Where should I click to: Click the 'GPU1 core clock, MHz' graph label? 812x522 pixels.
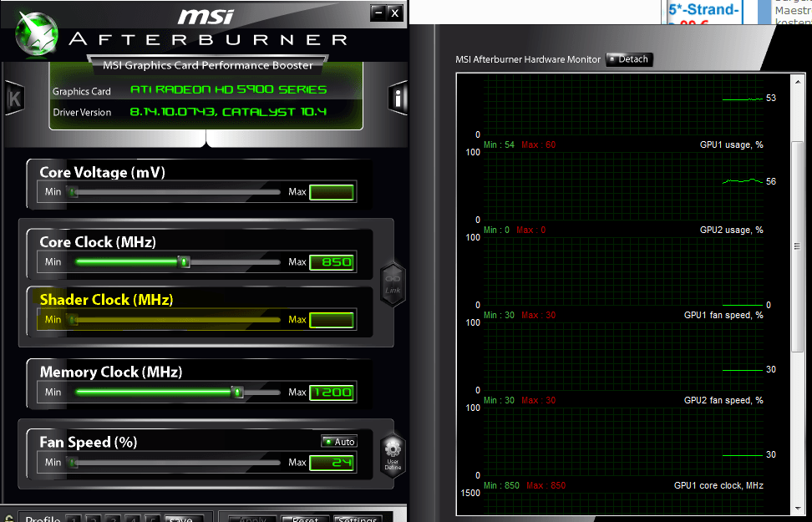coord(718,486)
